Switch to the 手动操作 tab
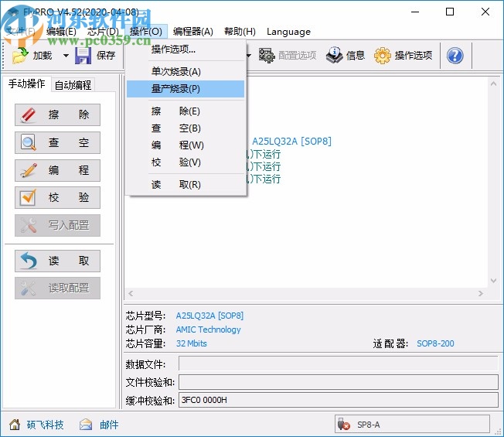 27,84
